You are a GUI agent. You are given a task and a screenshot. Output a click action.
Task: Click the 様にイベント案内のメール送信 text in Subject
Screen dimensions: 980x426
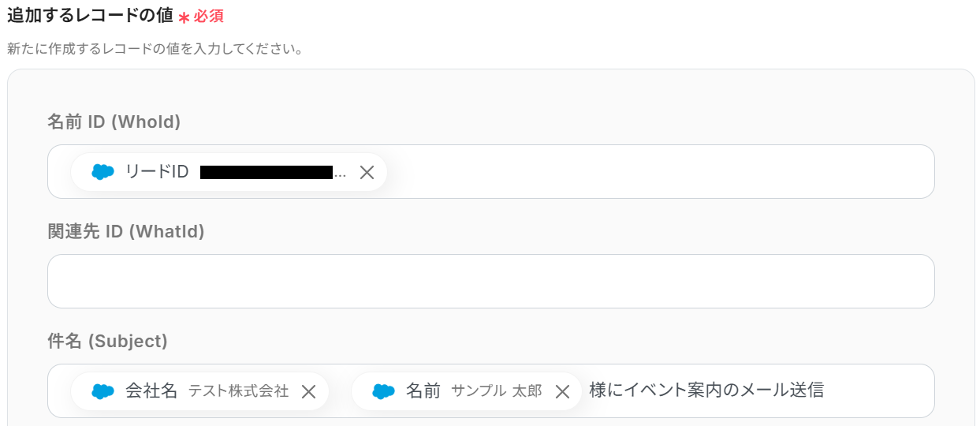pos(706,390)
